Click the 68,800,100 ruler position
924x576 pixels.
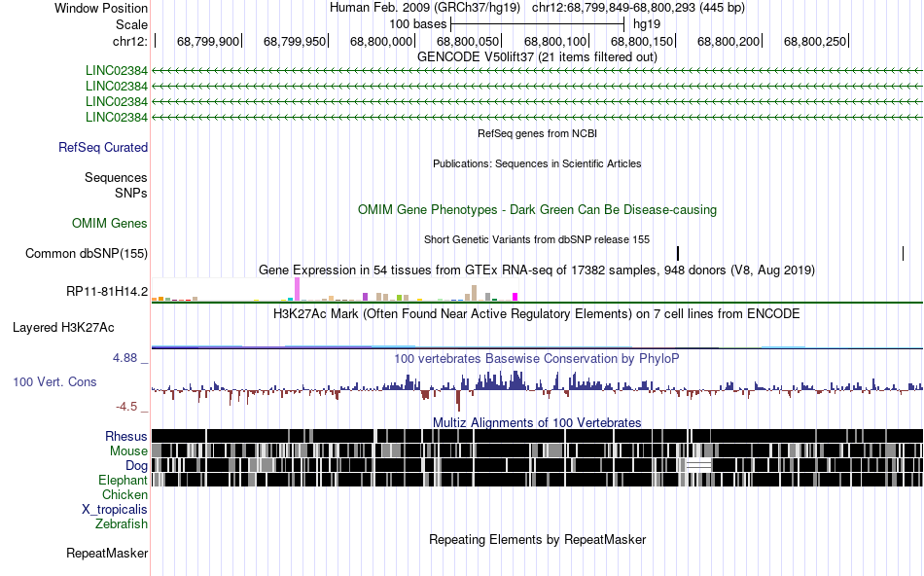pyautogui.click(x=555, y=41)
